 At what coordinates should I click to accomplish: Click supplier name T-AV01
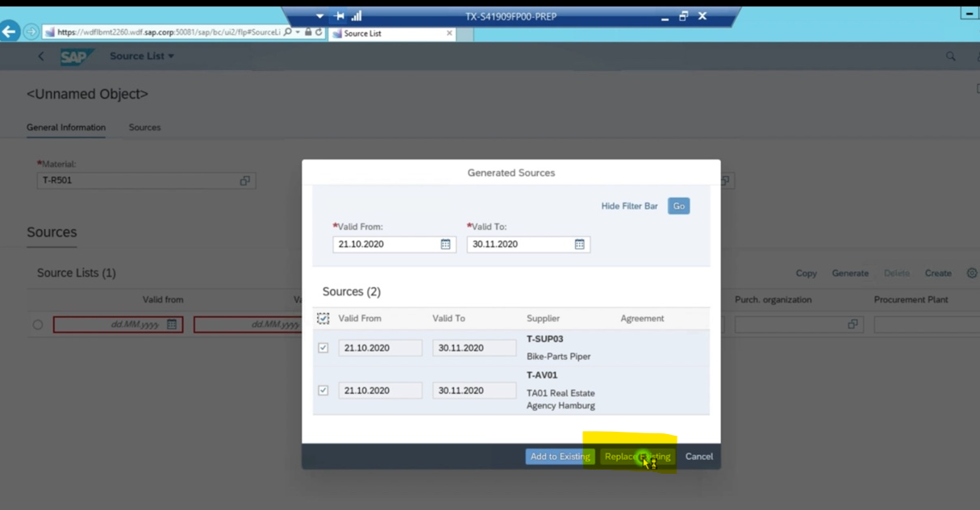[x=542, y=375]
